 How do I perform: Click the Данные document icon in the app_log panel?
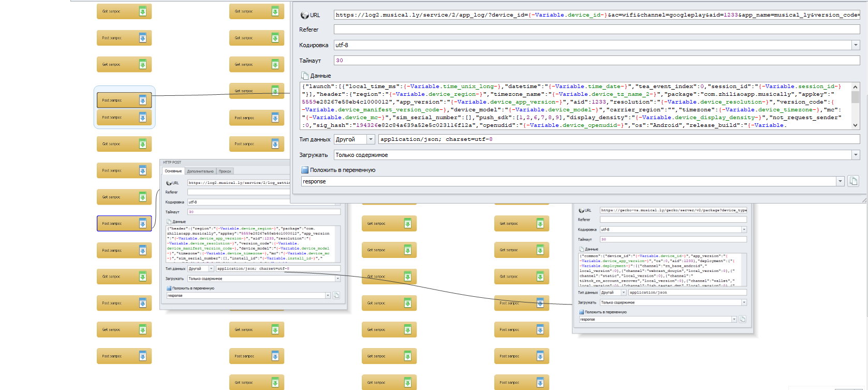[305, 76]
